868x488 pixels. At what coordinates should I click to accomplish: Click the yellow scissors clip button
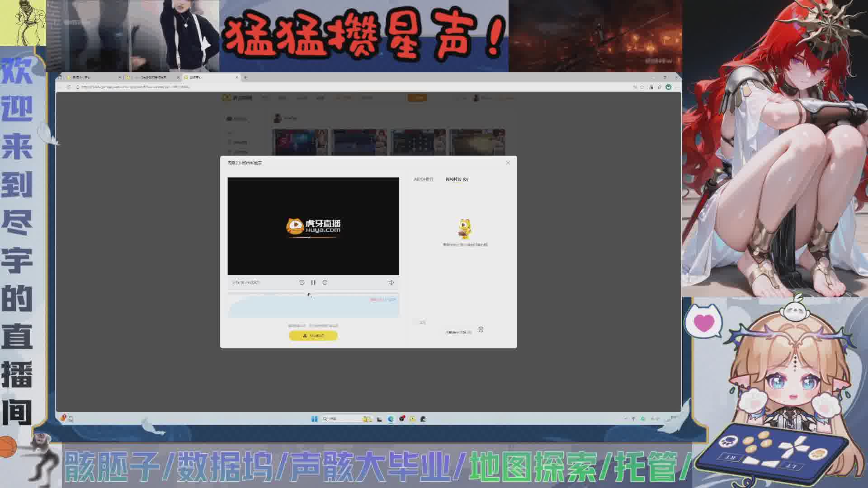pyautogui.click(x=313, y=335)
